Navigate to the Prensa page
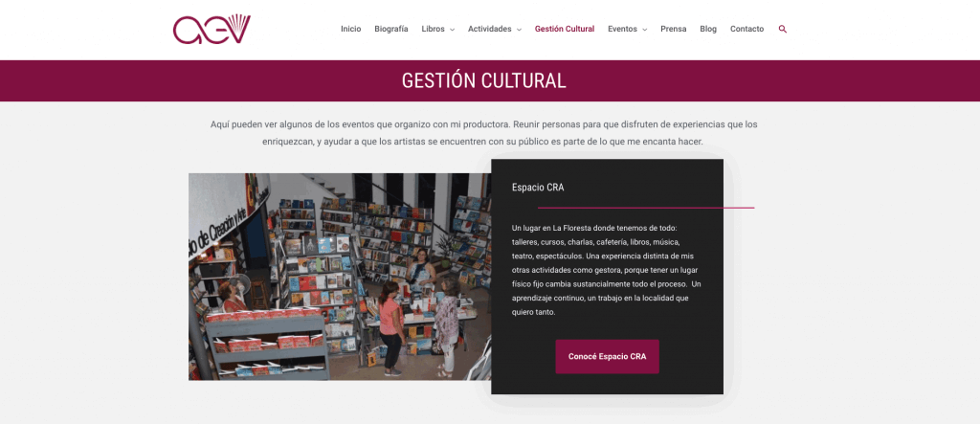The image size is (980, 424). (673, 29)
